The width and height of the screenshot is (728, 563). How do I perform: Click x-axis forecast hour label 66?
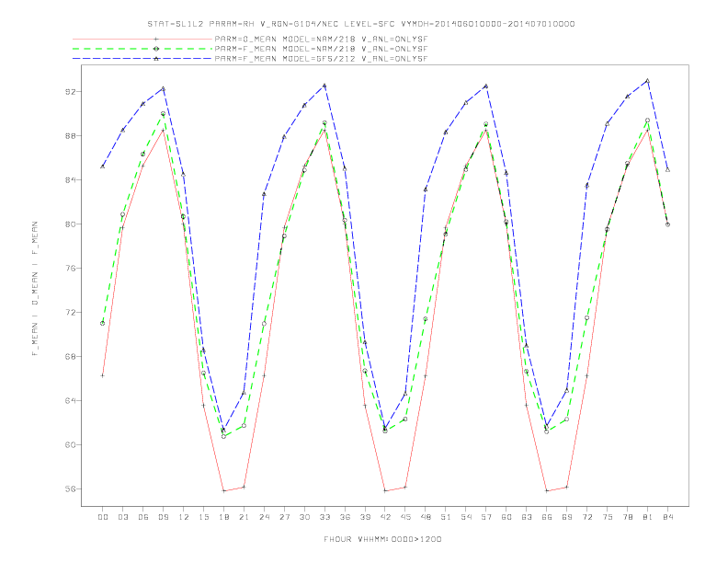click(547, 517)
